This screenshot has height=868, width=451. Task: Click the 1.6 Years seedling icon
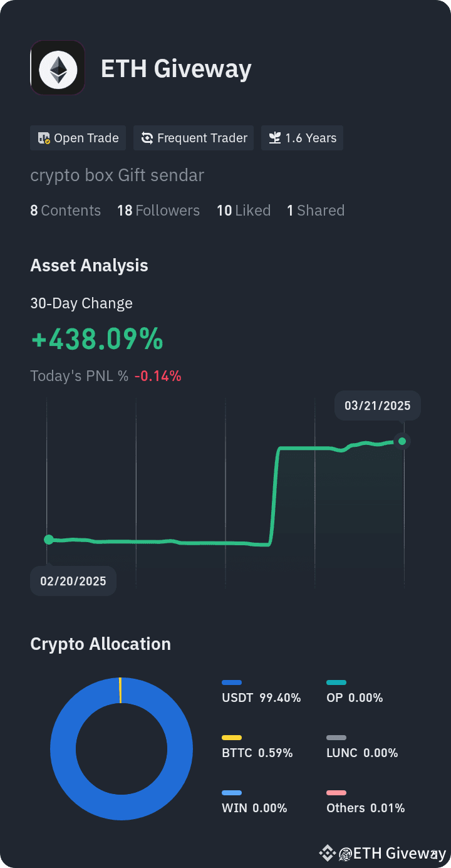point(274,138)
